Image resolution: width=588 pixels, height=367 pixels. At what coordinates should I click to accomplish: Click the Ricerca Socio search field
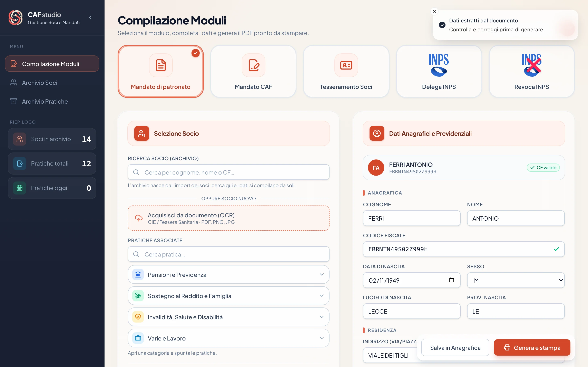coord(228,172)
